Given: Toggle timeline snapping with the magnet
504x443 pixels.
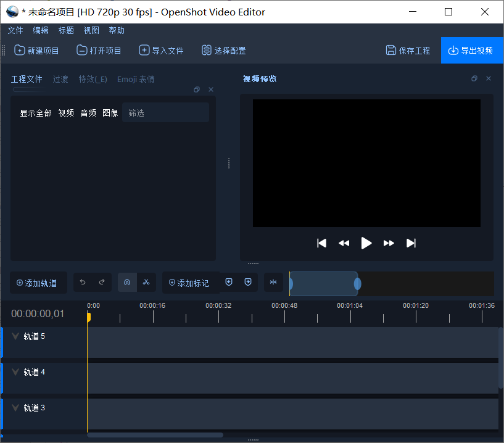Looking at the screenshot, I should click(127, 282).
